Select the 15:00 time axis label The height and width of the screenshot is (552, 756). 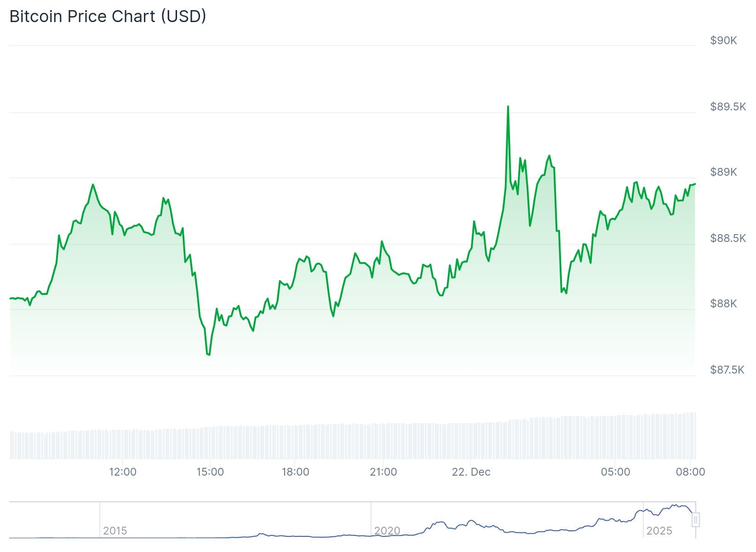pos(210,472)
